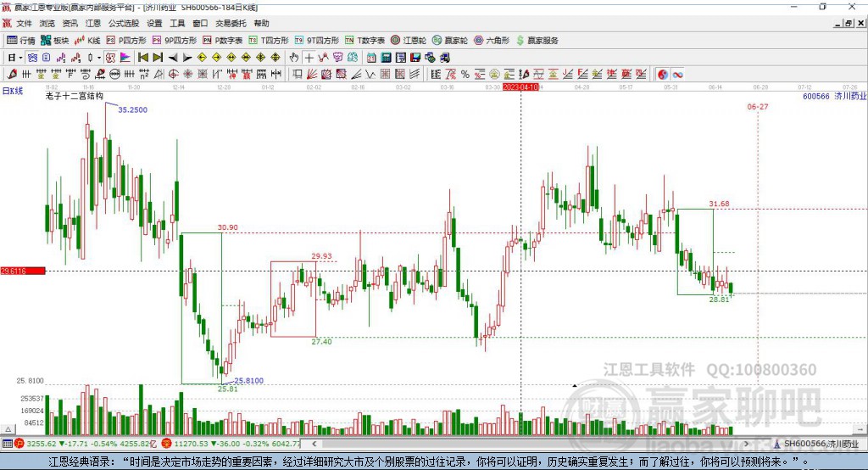Click the black right arrow icon
This screenshot has width=868, height=470.
pos(187,58)
